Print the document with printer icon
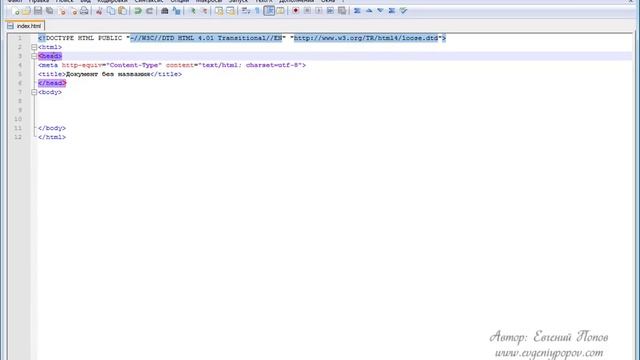Viewport: 640px width, 360px height. [x=84, y=11]
